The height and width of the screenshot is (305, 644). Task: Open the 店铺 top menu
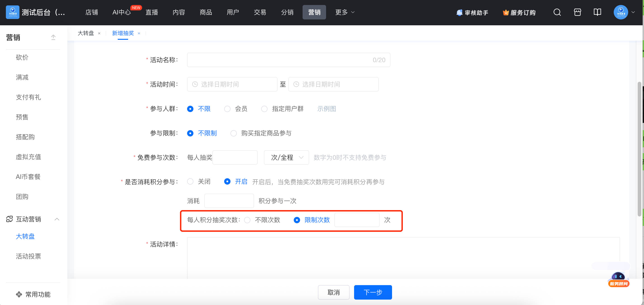[x=92, y=12]
